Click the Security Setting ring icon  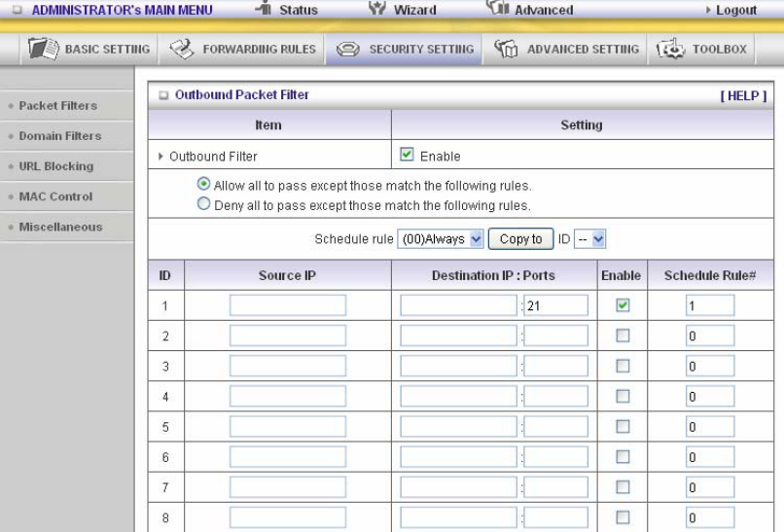tap(348, 49)
